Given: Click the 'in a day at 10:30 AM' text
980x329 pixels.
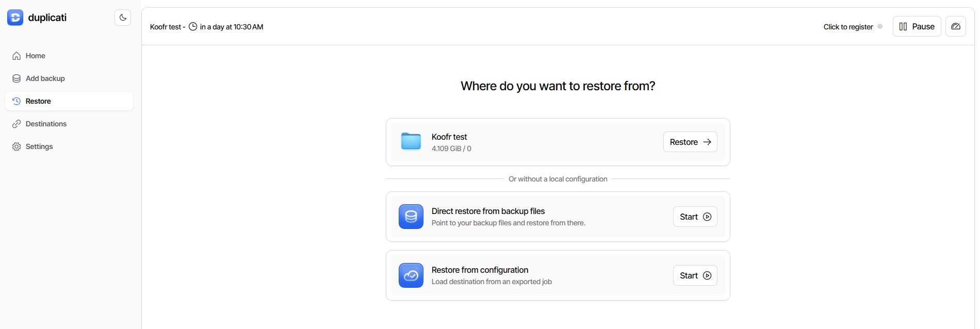Looking at the screenshot, I should pos(232,27).
